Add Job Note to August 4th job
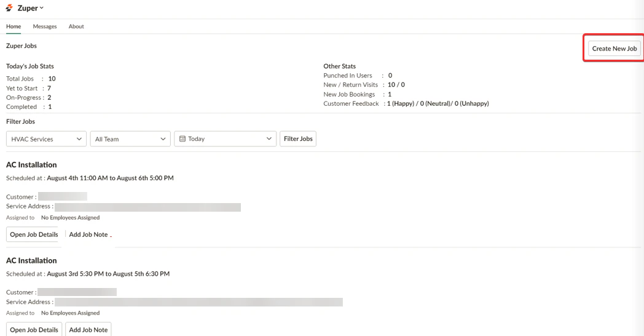This screenshot has height=336, width=644. pyautogui.click(x=88, y=234)
